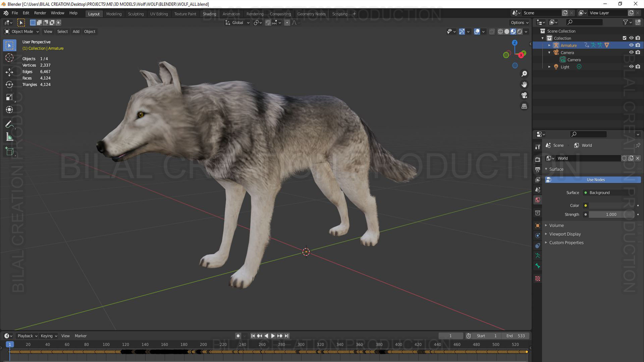644x362 pixels.
Task: Toggle the Use Nodes button
Action: [x=593, y=180]
